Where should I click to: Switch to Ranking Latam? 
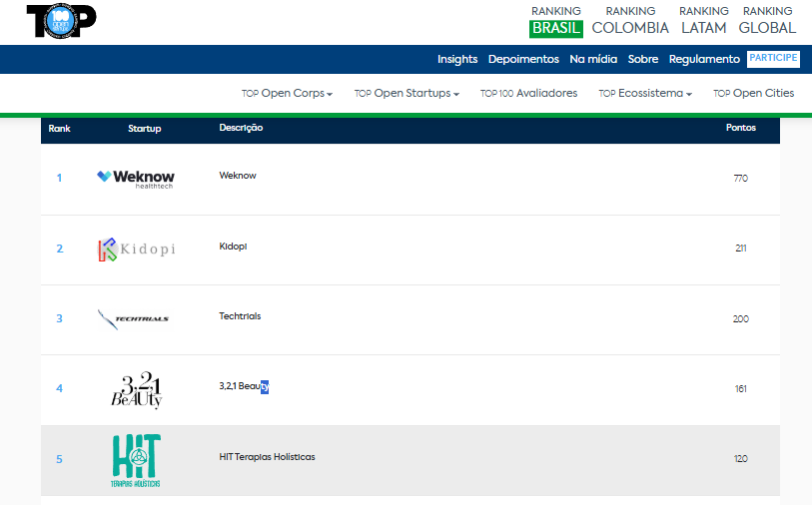[x=704, y=22]
